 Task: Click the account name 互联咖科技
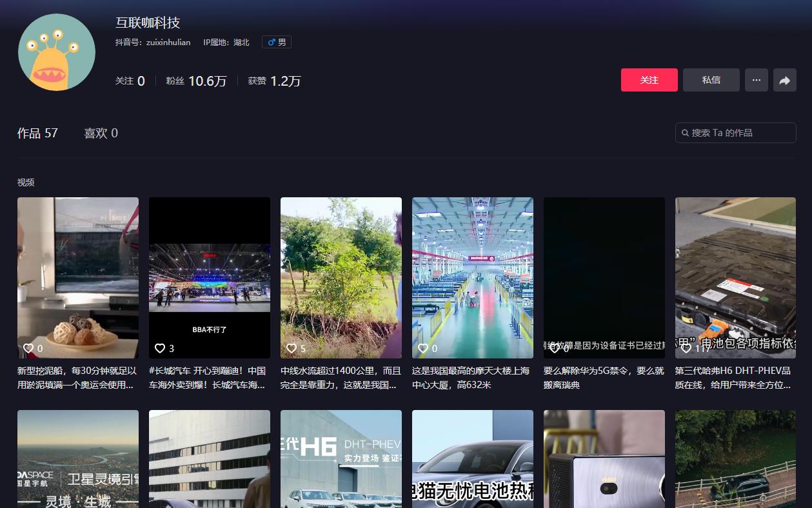point(148,23)
